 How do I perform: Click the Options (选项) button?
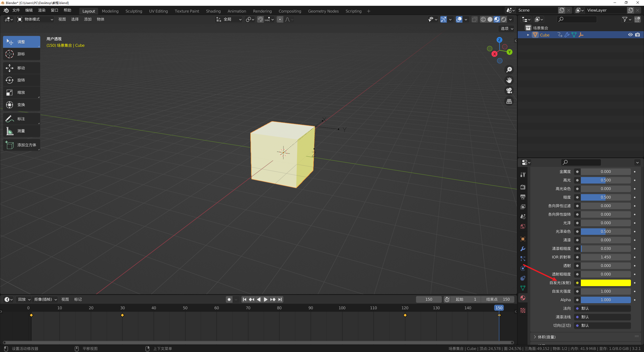(507, 29)
